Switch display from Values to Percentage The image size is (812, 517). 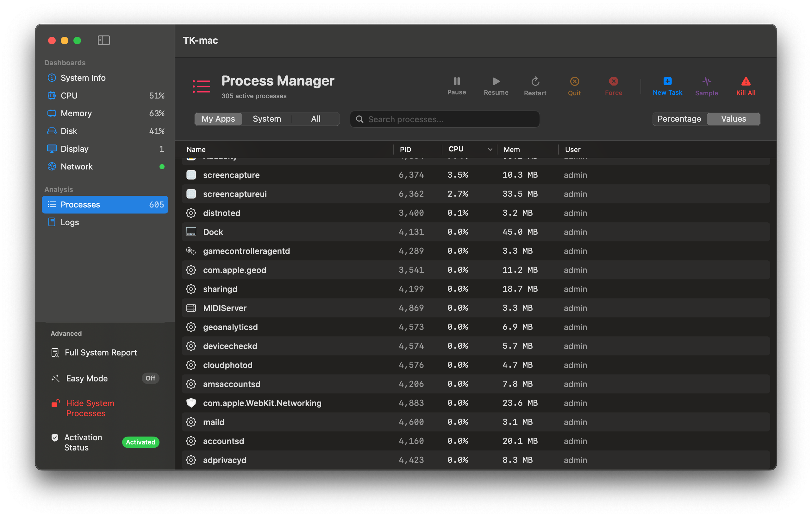679,119
